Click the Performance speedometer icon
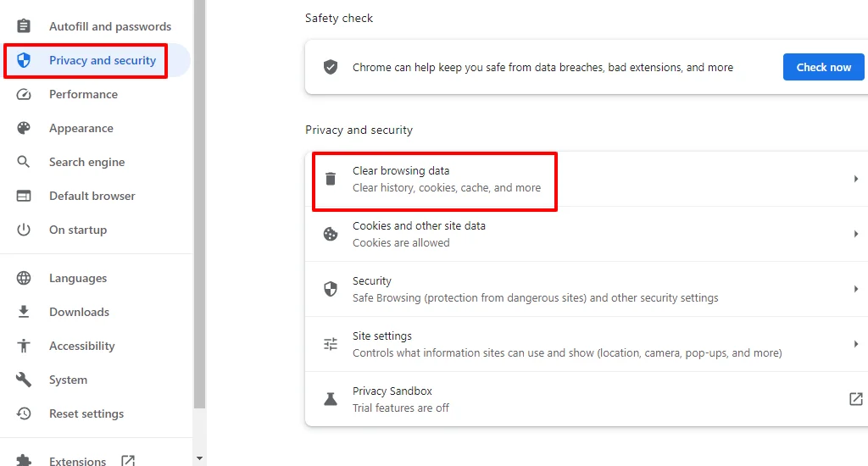This screenshot has height=466, width=868. (x=23, y=94)
